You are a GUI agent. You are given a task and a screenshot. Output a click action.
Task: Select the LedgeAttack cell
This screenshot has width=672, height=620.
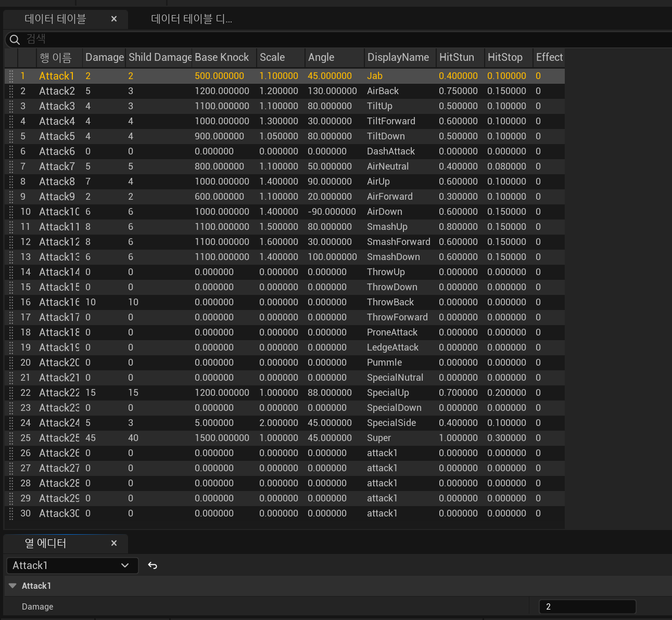[x=392, y=347]
